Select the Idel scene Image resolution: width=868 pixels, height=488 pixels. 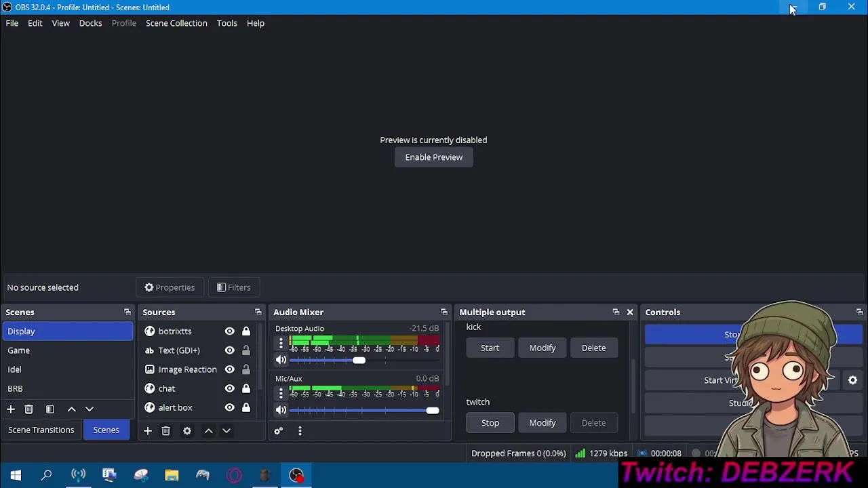point(68,369)
